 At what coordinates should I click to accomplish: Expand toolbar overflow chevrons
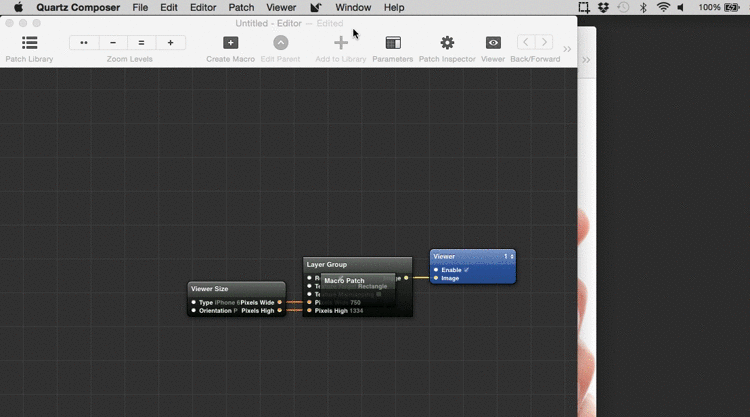[x=567, y=49]
